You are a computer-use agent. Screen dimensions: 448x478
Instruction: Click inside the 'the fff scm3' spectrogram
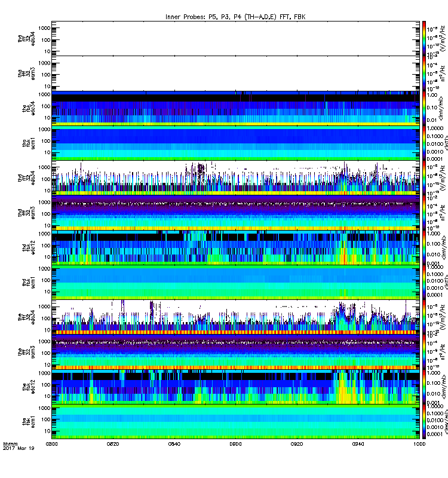pos(235,353)
